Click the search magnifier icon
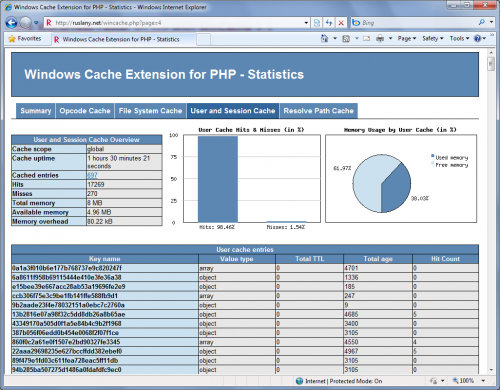This screenshot has width=500, height=390. point(482,22)
